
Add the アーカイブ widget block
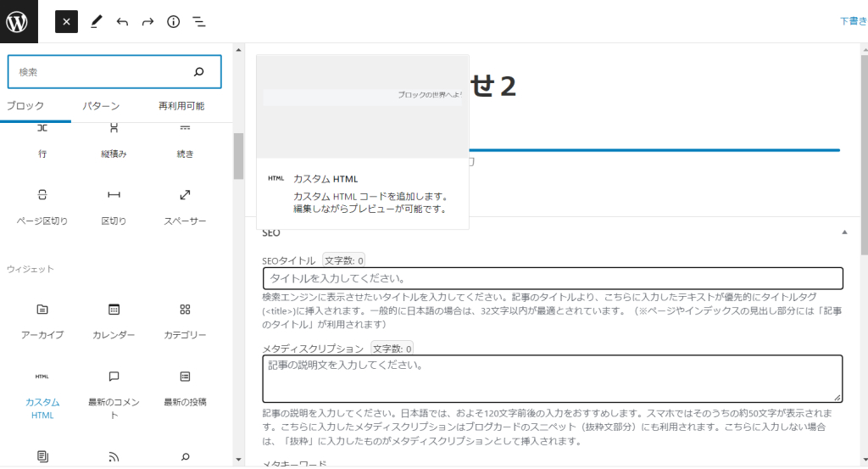[x=42, y=320]
